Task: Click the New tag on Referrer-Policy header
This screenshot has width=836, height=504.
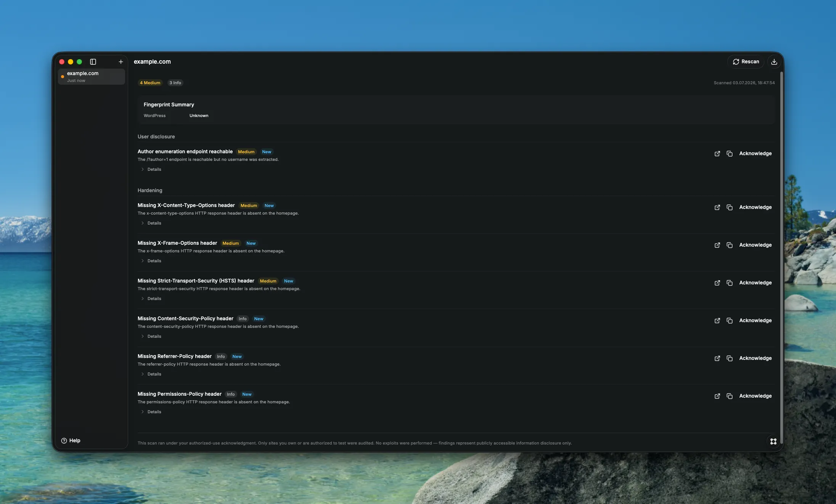Action: (237, 356)
